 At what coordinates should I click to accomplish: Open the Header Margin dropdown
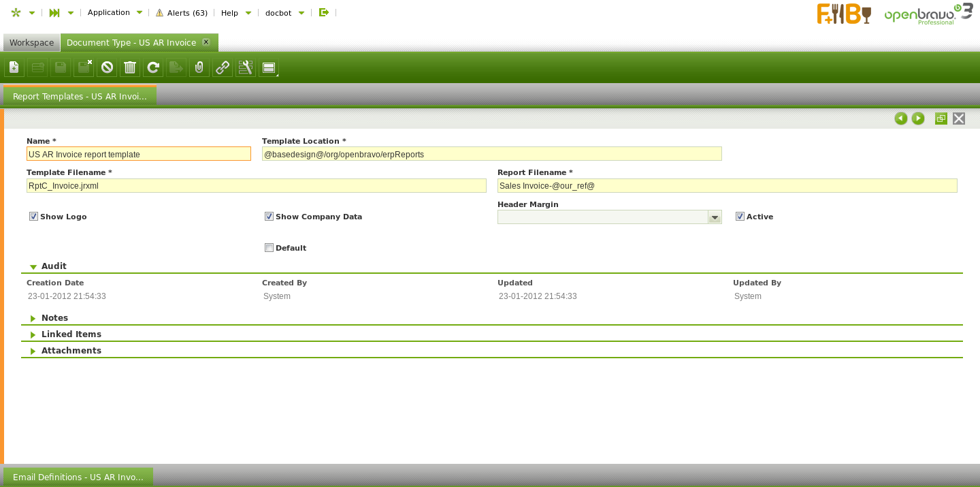[715, 217]
